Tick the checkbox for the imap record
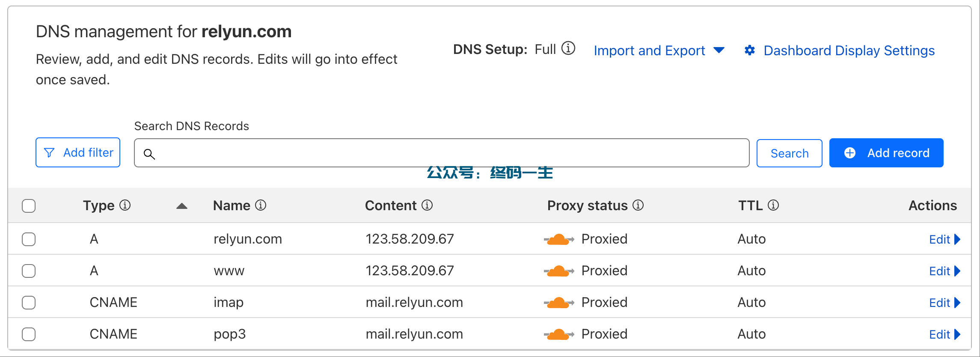The width and height of the screenshot is (980, 357). click(29, 303)
